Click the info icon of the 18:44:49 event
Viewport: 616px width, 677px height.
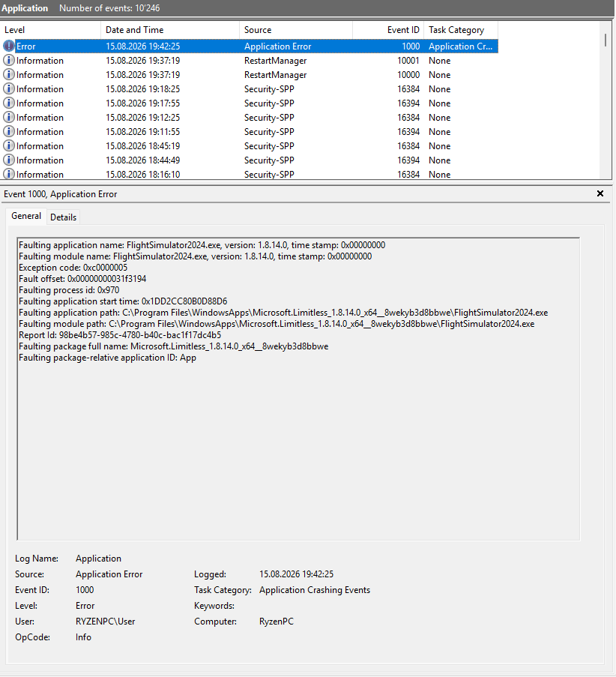pos(9,160)
